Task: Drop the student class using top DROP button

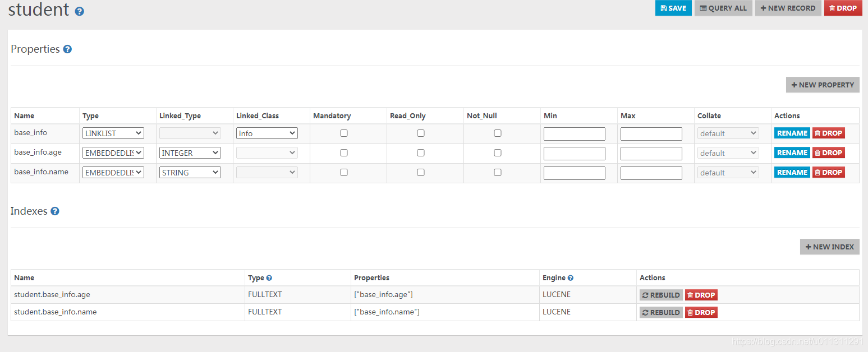Action: 843,8
